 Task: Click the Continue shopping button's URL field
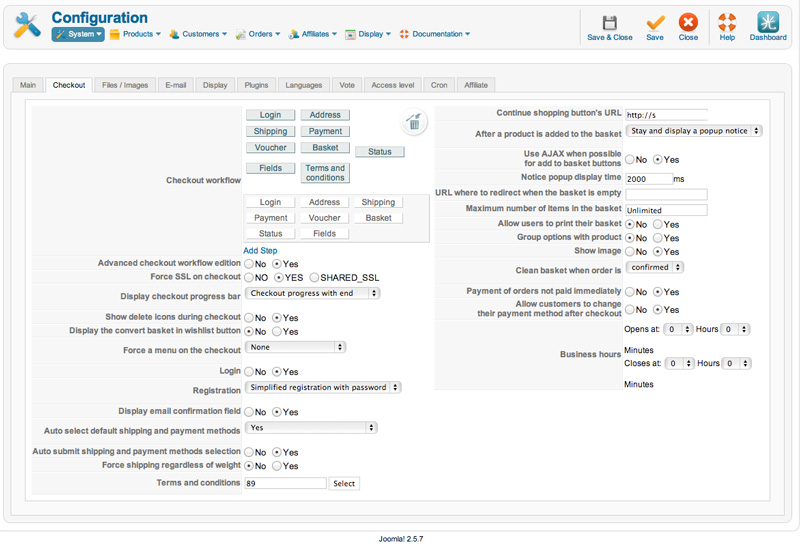click(x=666, y=115)
